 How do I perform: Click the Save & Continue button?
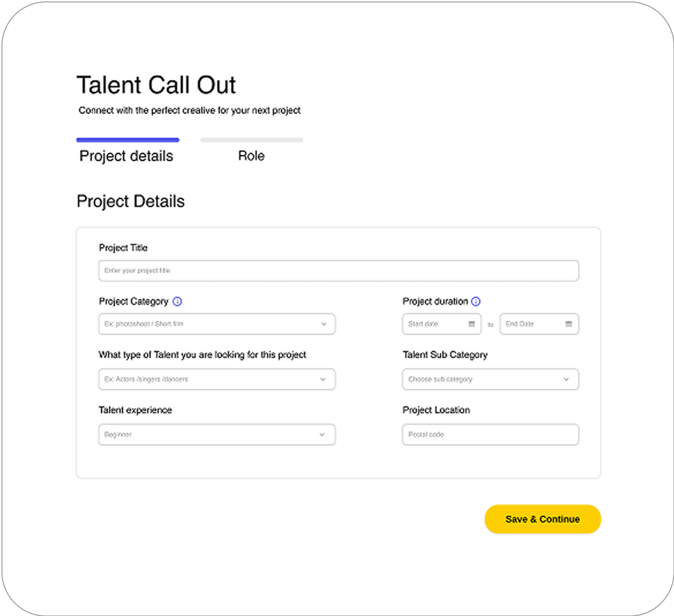point(543,519)
